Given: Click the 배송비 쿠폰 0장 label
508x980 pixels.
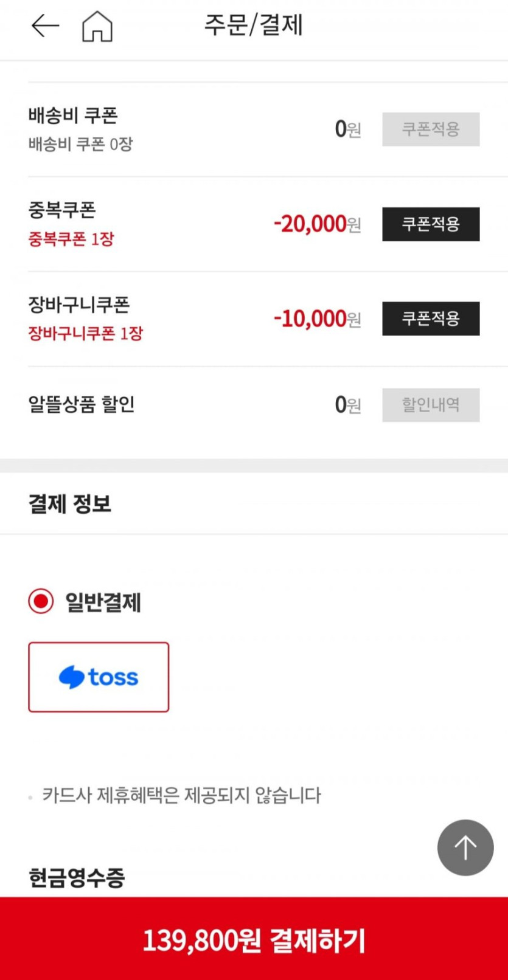Looking at the screenshot, I should coord(80,144).
